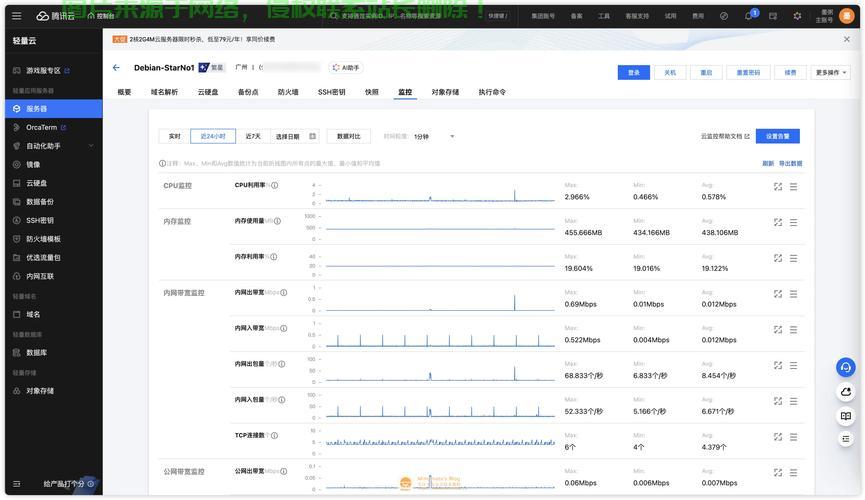Switch to the 对象存储 tab
The height and width of the screenshot is (500, 865).
click(445, 92)
